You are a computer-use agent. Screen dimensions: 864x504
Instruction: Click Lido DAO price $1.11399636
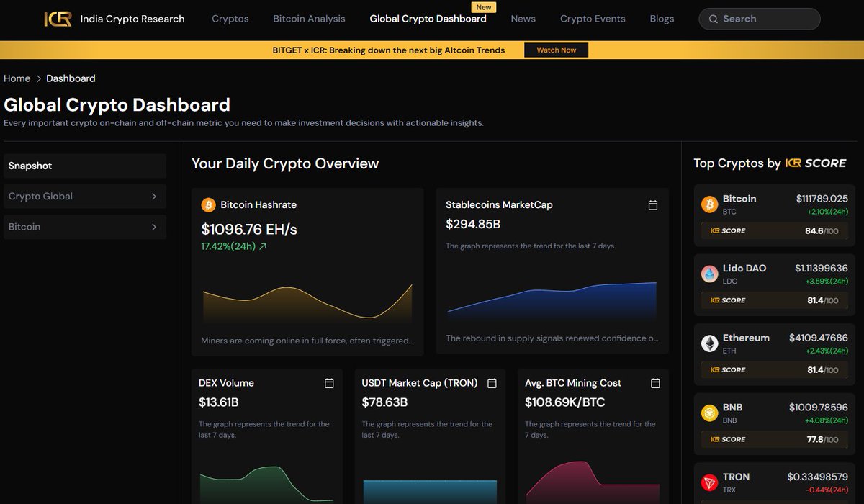(822, 268)
